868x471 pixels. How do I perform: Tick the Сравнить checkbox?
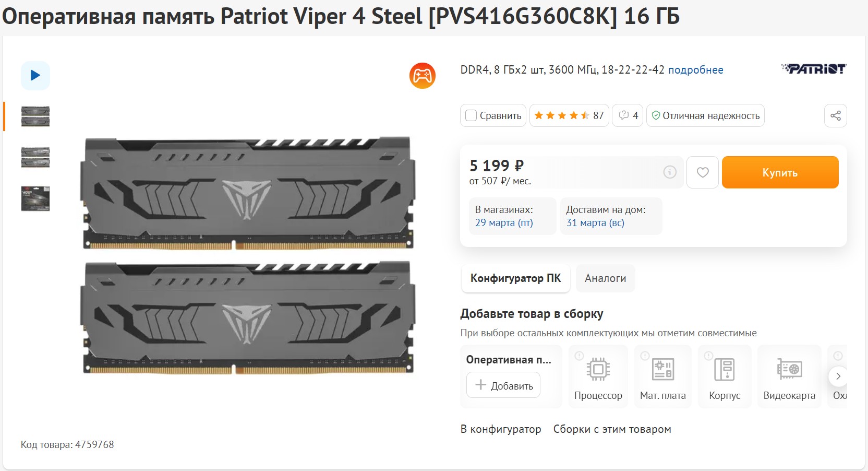pyautogui.click(x=471, y=116)
